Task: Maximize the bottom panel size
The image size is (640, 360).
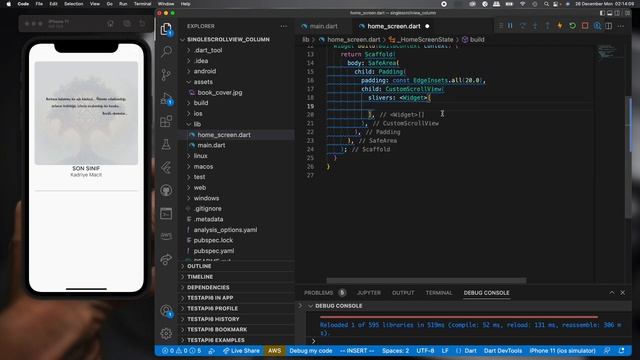Action: tap(611, 293)
